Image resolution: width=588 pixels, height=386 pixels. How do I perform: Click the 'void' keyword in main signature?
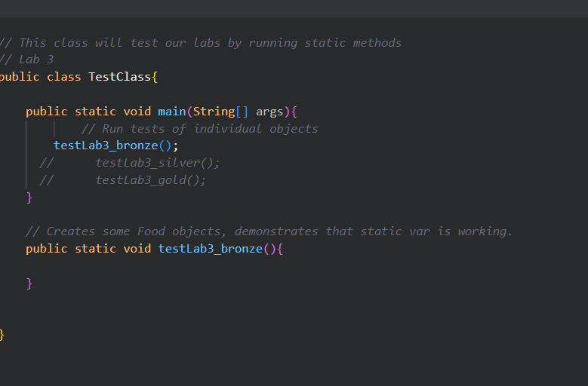[137, 112]
